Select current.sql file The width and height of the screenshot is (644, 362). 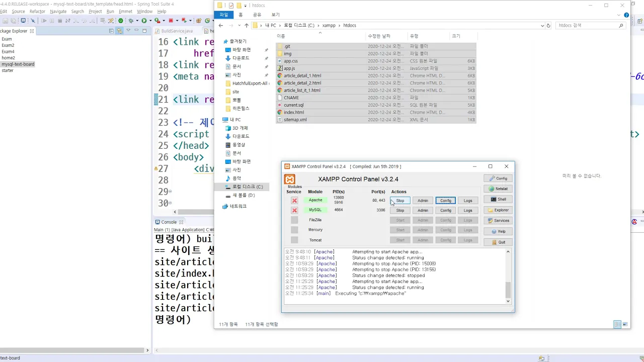pos(375,105)
